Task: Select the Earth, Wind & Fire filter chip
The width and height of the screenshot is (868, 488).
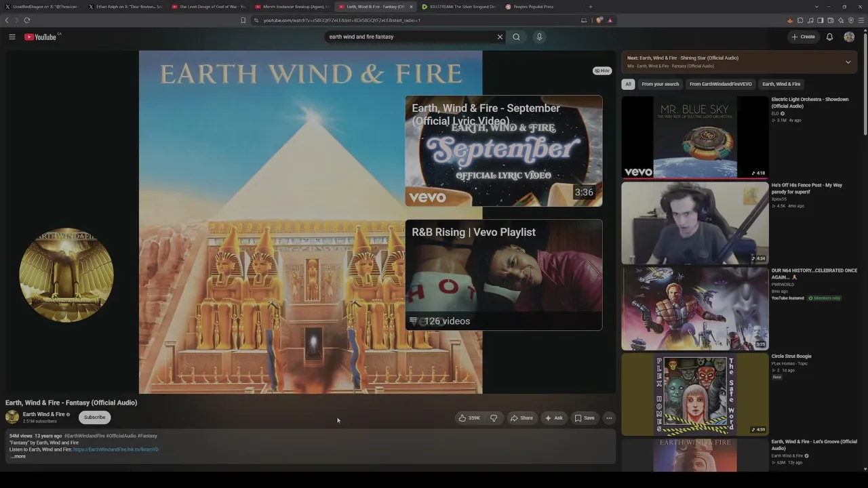Action: click(x=781, y=84)
